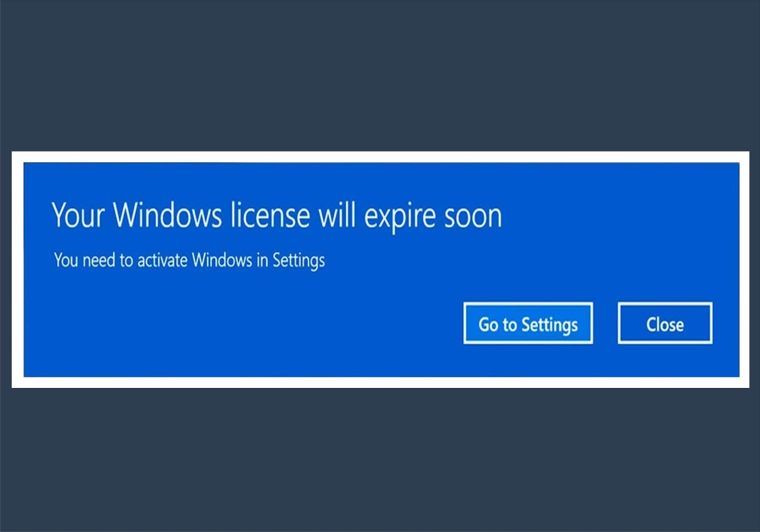Click the word 'You' starting the subtitle

pos(66,260)
